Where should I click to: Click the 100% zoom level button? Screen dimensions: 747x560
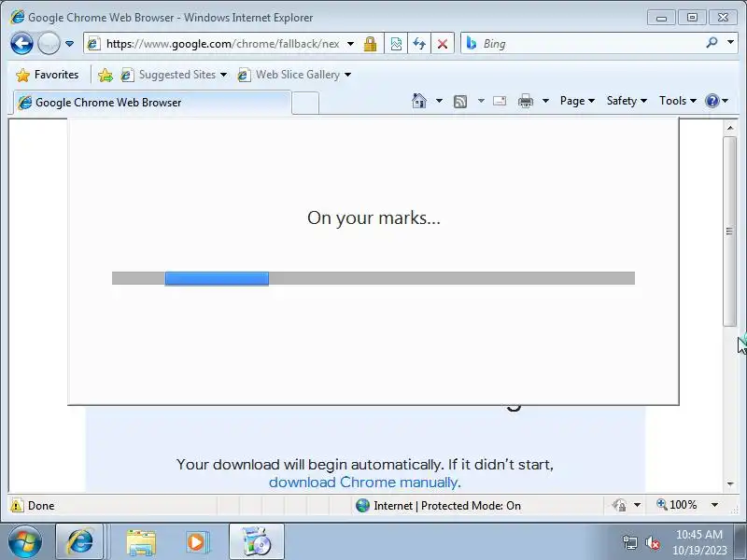click(x=677, y=505)
